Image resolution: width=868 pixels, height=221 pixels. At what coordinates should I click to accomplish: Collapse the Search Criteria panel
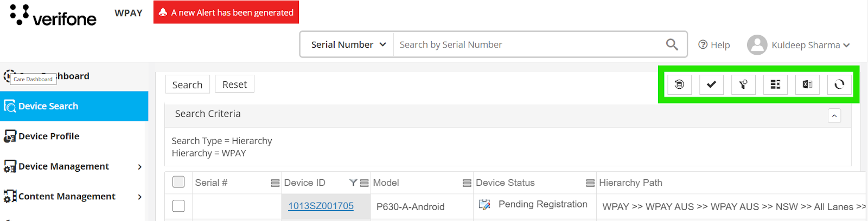[834, 115]
